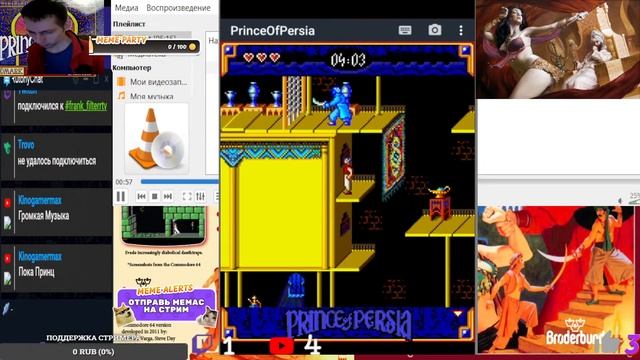This screenshot has width=640, height=360.
Task: Click the #frank_filterrty channel link
Action: (x=86, y=106)
